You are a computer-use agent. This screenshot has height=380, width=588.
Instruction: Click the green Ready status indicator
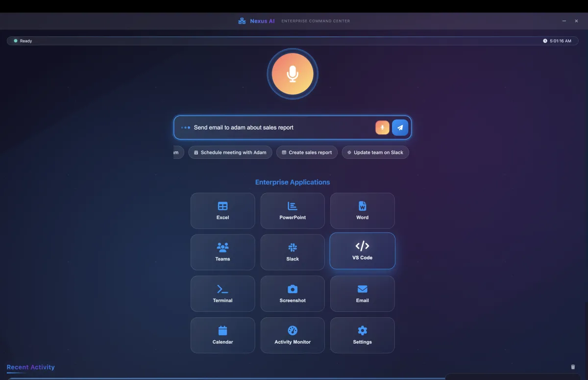click(x=16, y=41)
